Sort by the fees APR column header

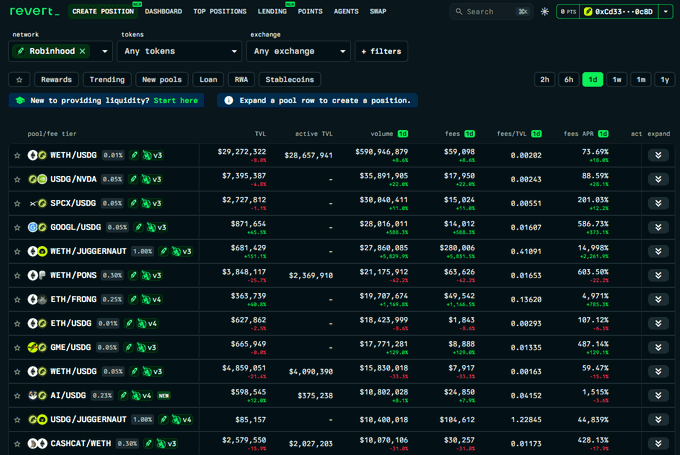click(x=579, y=134)
